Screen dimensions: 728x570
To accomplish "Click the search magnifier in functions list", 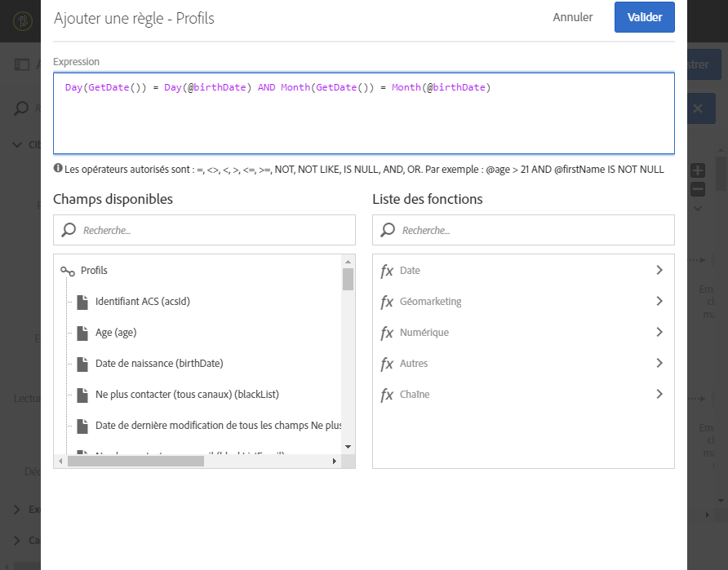I will tap(388, 231).
